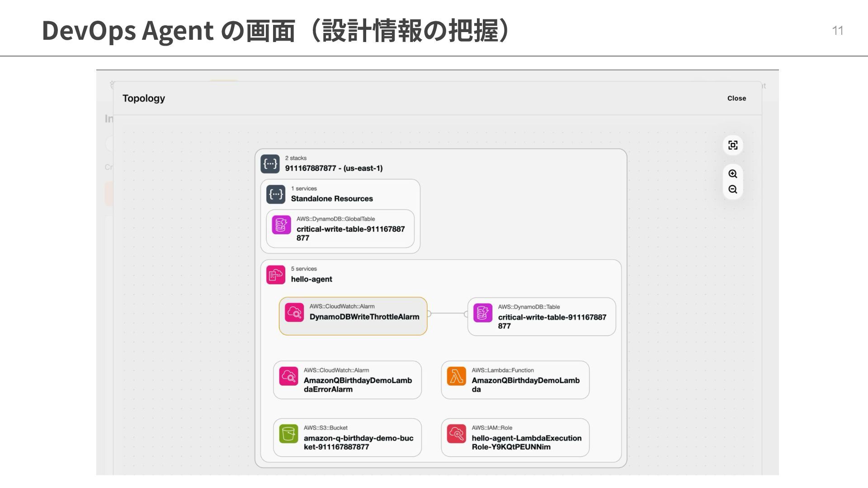Click the hello-agent stack icon

(x=276, y=275)
